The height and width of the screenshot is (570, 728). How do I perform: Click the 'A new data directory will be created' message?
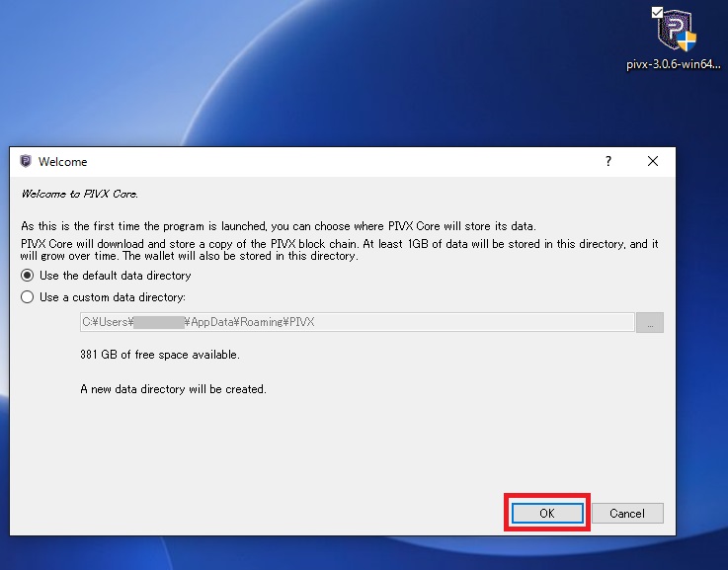coord(173,389)
